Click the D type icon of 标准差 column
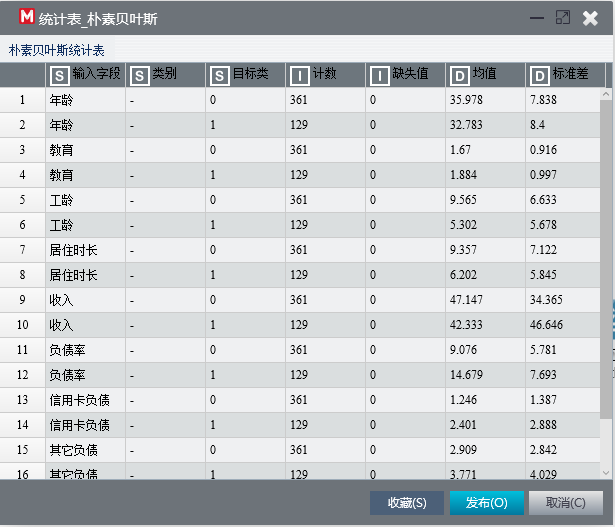 pyautogui.click(x=539, y=76)
